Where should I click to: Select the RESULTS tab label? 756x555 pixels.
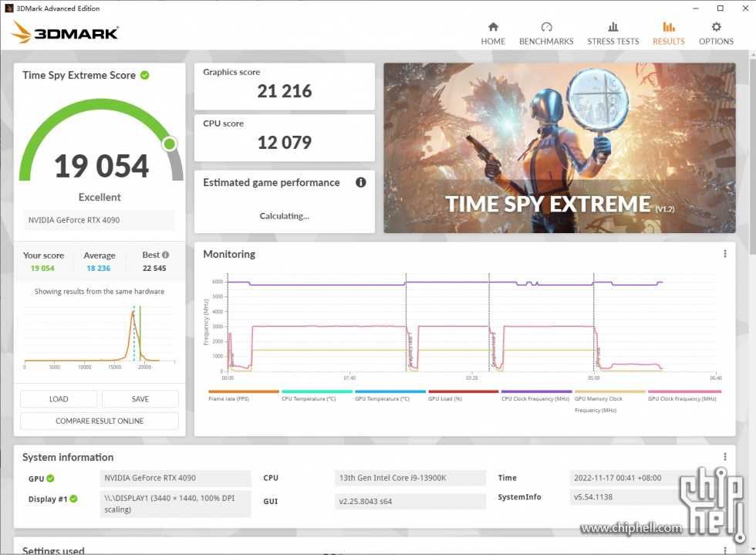click(x=669, y=42)
